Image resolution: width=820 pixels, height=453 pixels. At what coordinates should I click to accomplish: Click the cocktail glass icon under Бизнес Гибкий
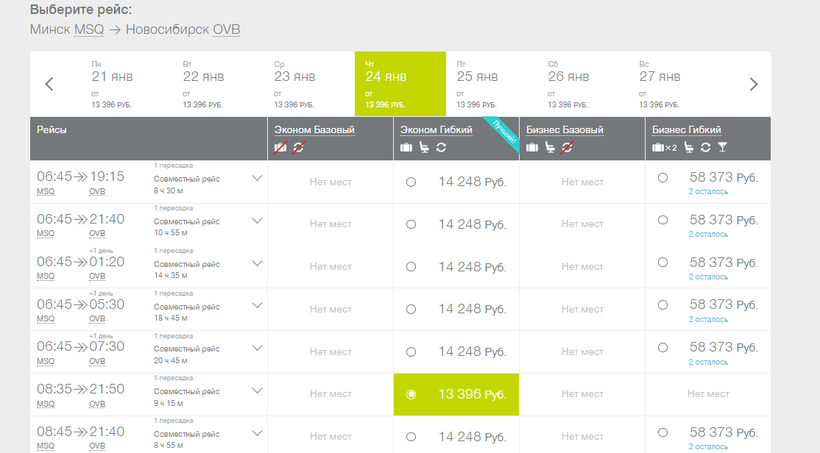point(722,148)
